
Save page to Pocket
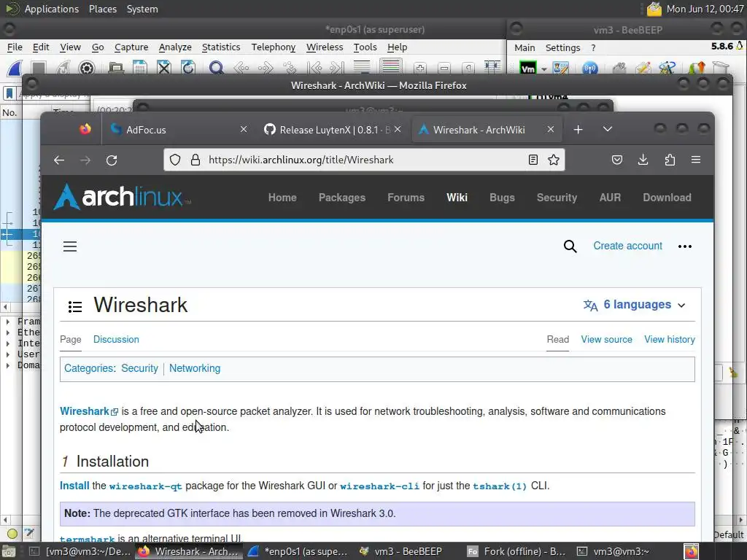[617, 160]
